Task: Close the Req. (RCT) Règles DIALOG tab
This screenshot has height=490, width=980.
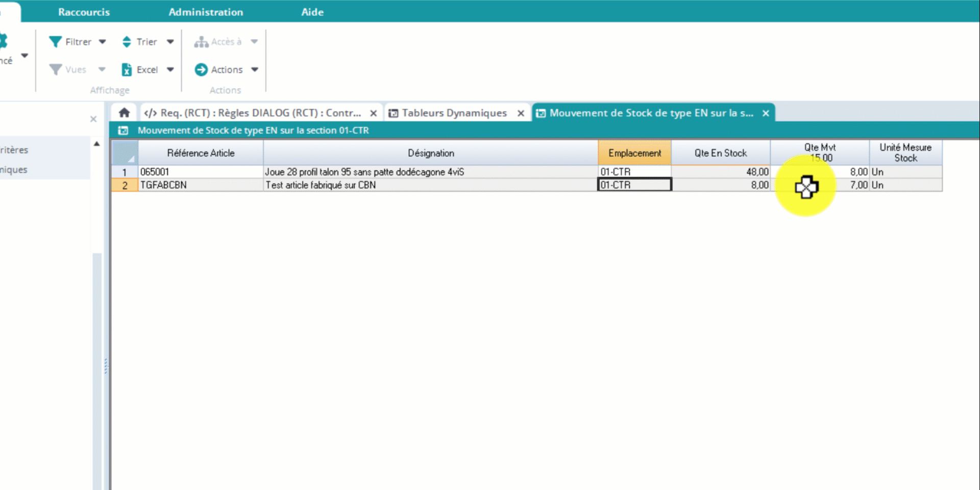Action: 374,113
